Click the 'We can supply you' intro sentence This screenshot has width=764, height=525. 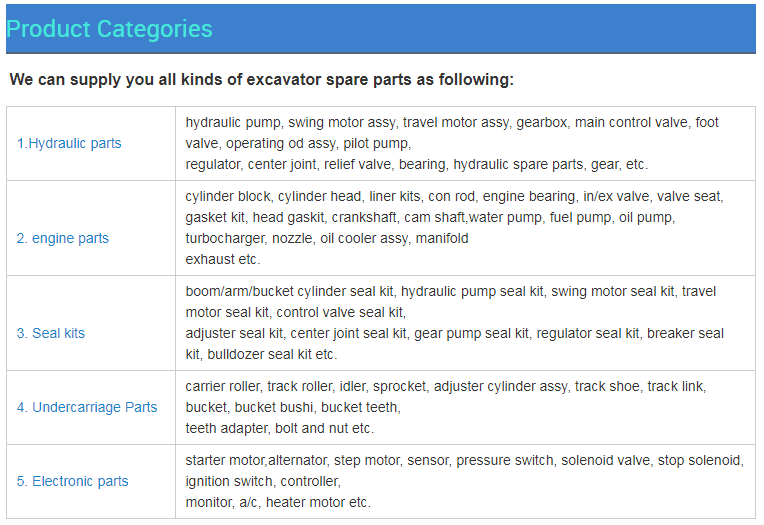coord(262,79)
